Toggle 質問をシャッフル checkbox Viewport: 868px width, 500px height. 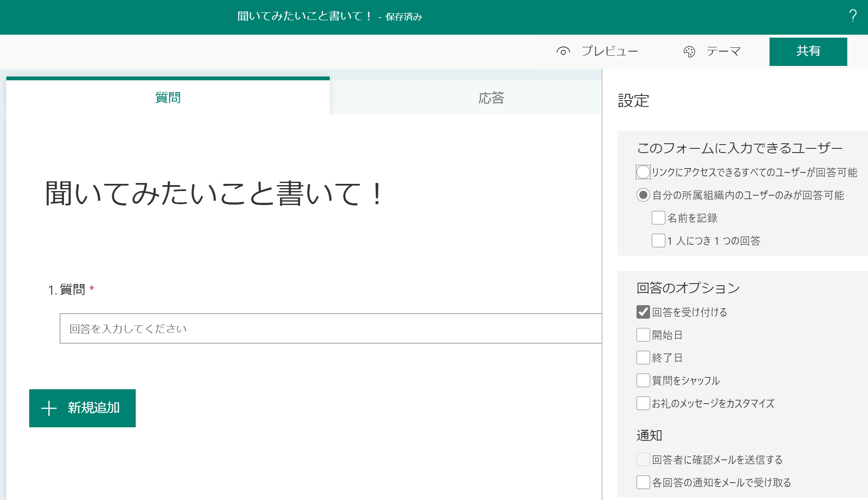pos(643,380)
